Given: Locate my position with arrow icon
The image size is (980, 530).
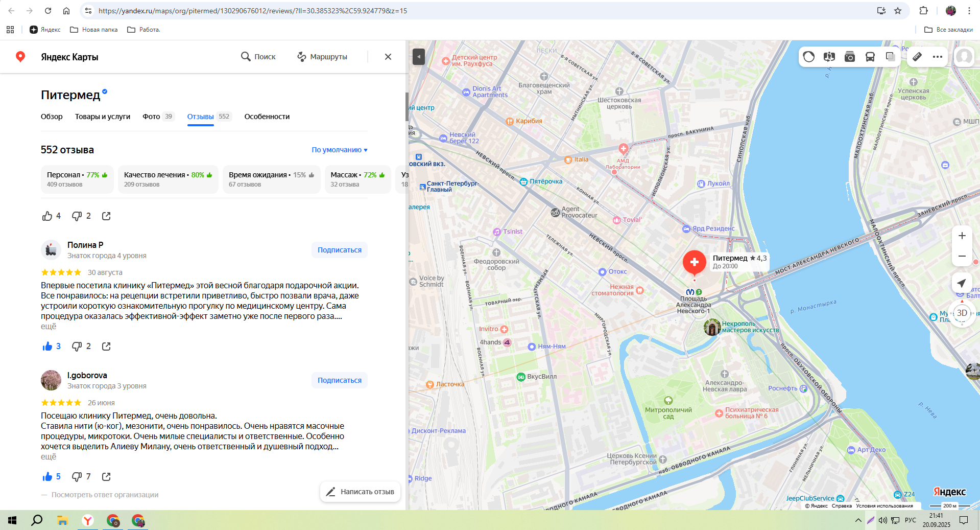Looking at the screenshot, I should point(962,283).
